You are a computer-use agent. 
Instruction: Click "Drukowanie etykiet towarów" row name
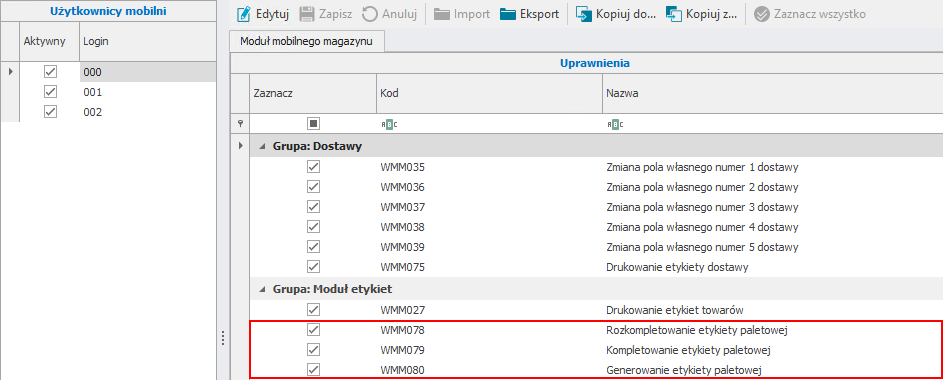[x=675, y=310]
